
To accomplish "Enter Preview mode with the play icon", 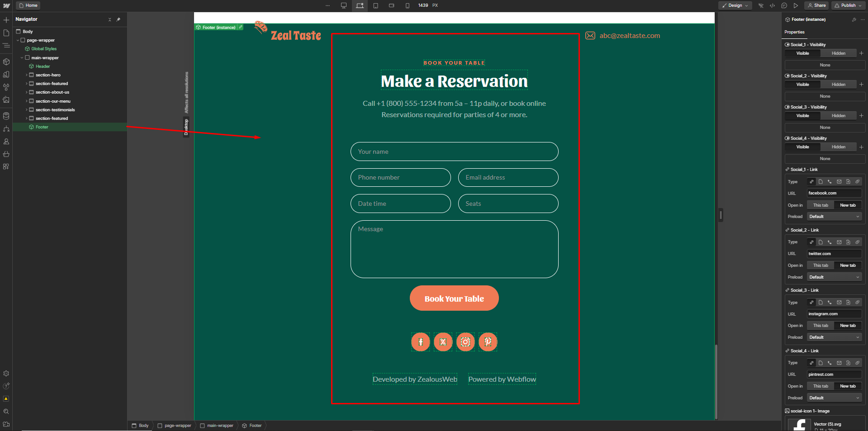I will [796, 5].
